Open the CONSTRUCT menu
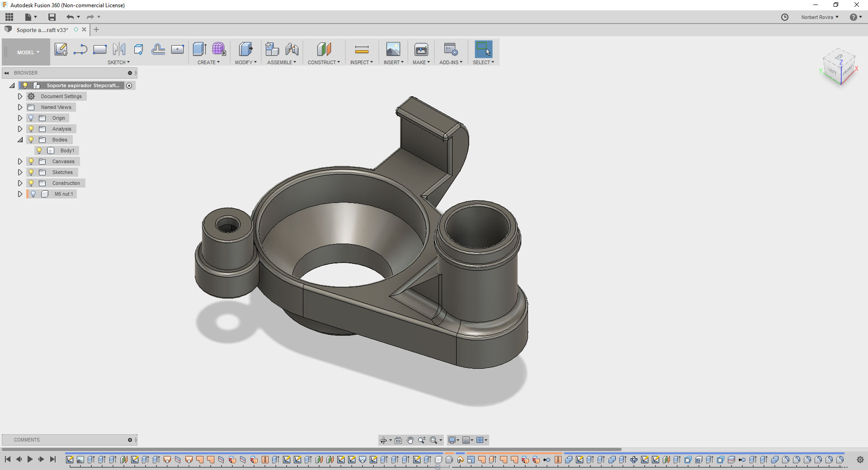This screenshot has width=868, height=470. click(324, 62)
